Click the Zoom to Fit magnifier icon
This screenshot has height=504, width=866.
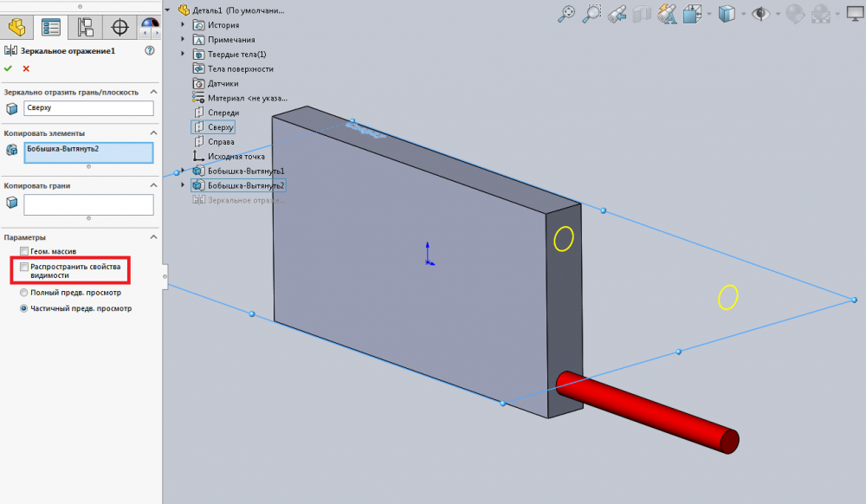566,13
